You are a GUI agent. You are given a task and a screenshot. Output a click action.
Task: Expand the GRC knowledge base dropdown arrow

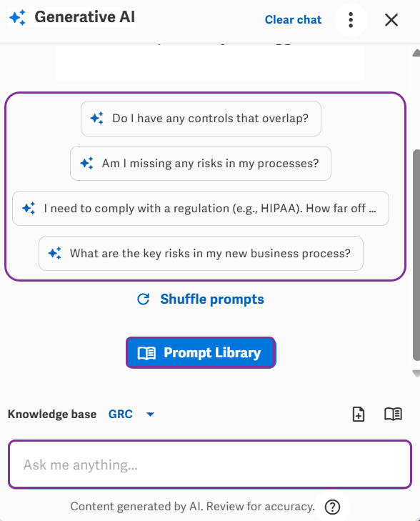click(150, 415)
